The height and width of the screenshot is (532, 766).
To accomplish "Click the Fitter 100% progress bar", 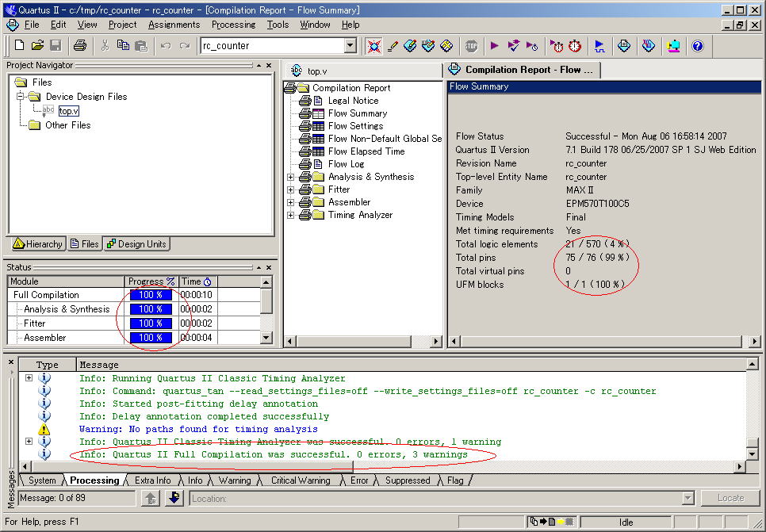I will 151,323.
